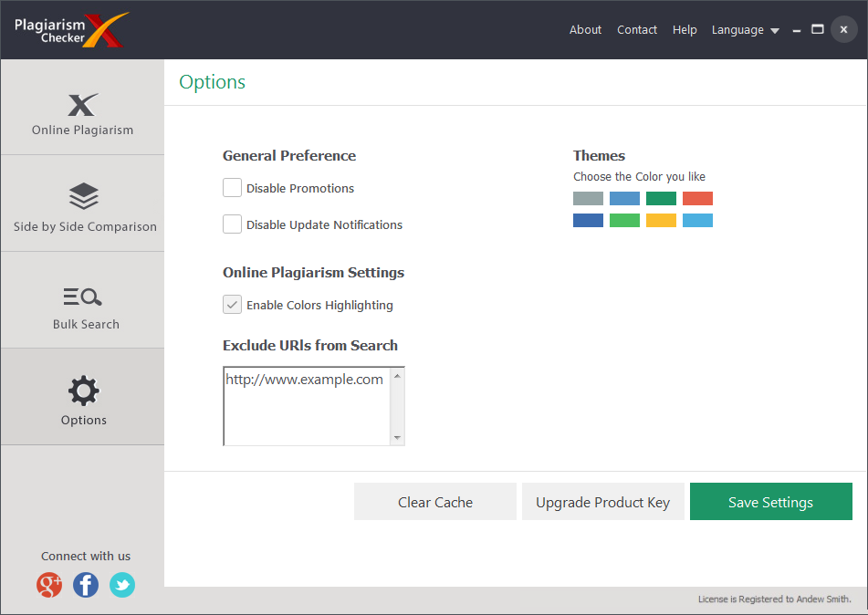The width and height of the screenshot is (868, 615).
Task: Click the Disable Promotions label
Action: coord(300,188)
